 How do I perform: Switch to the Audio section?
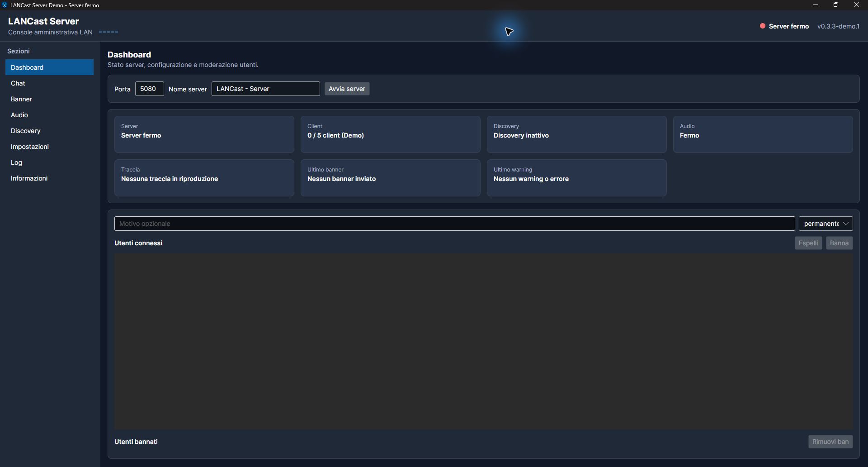click(49, 115)
